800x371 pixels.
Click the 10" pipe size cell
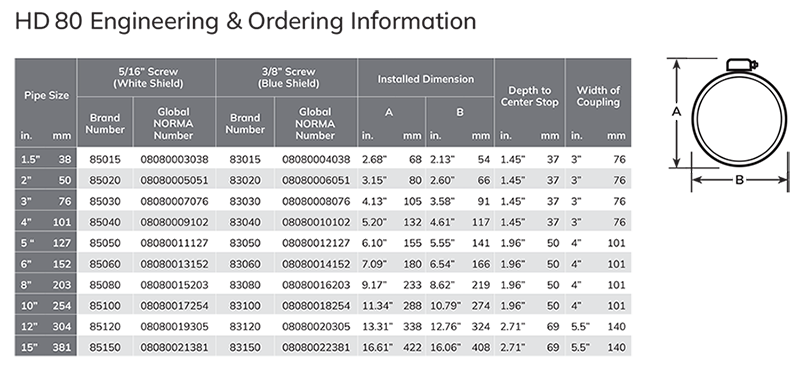(46, 306)
